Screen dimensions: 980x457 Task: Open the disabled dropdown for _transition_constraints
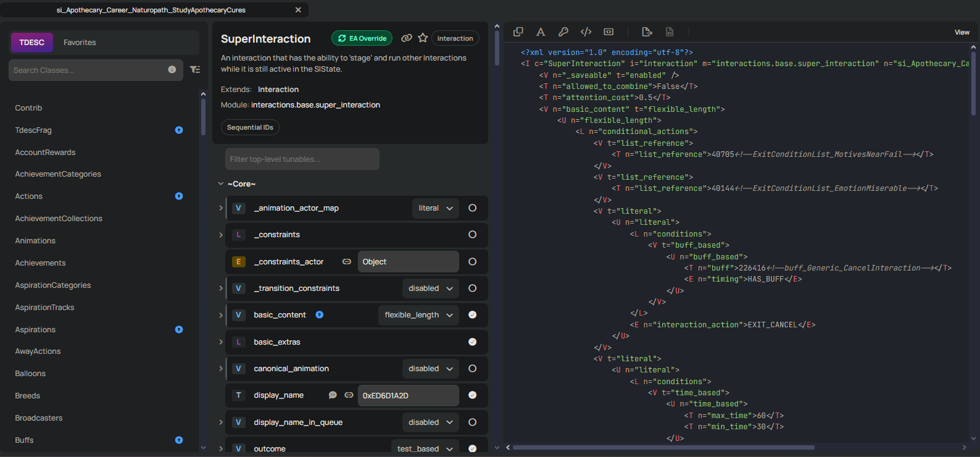(x=430, y=288)
